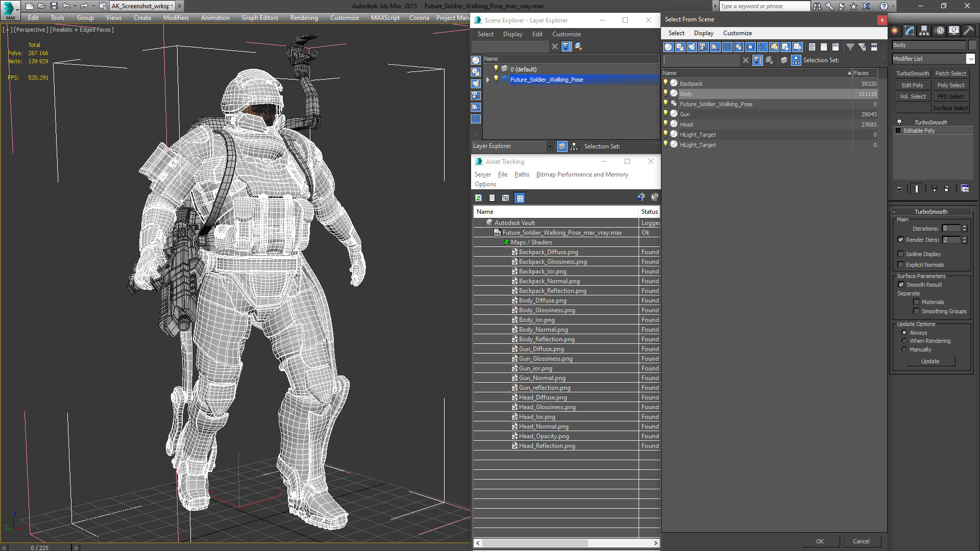
Task: Click Render Iters spinner arrows
Action: [964, 240]
